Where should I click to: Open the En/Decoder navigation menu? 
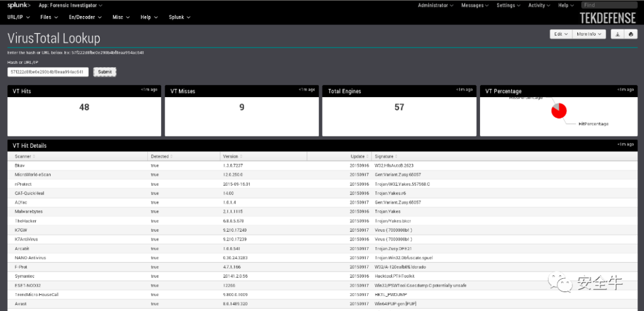point(85,17)
